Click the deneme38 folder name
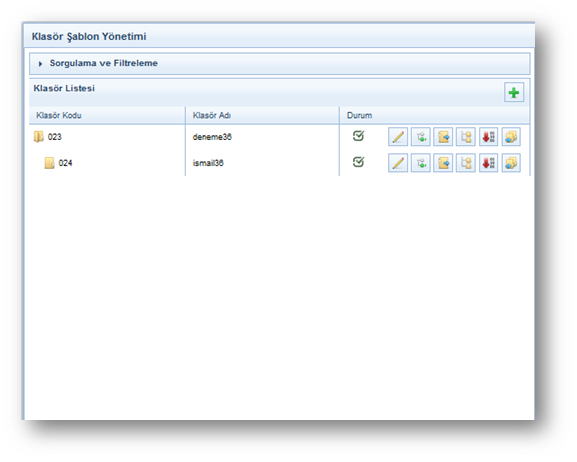 (212, 137)
